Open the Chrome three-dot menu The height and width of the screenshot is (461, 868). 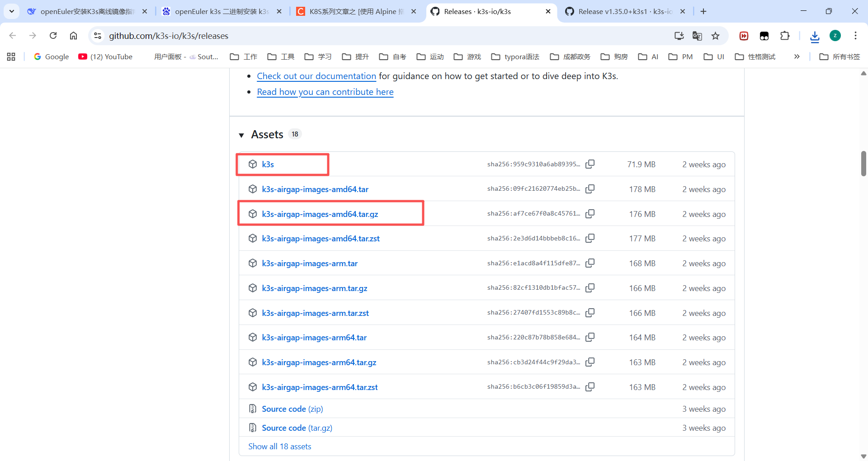[855, 36]
